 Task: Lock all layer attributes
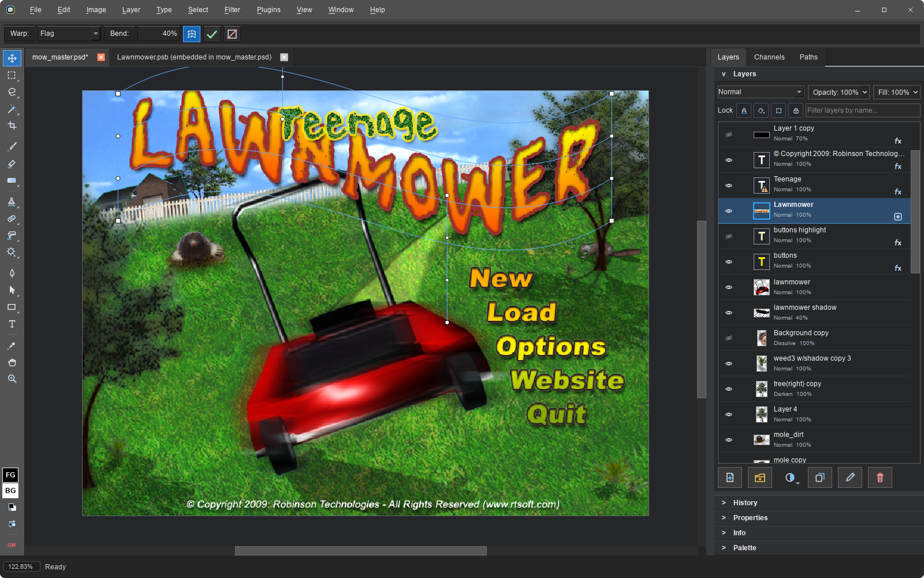click(796, 110)
